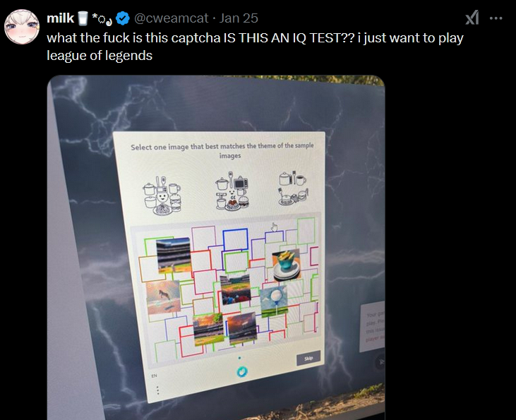Click the milk display name
The image size is (516, 420).
click(60, 18)
